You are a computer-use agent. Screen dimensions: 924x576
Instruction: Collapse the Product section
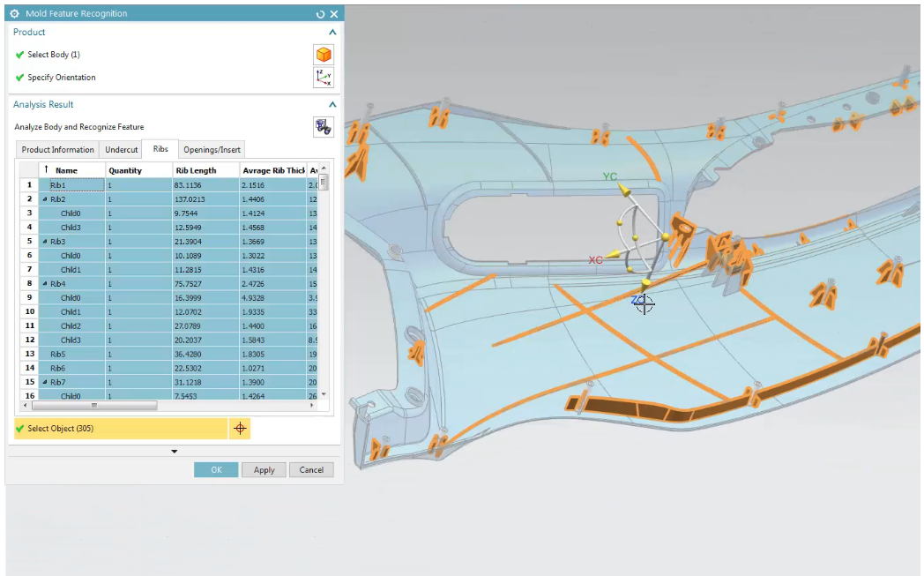pyautogui.click(x=332, y=32)
